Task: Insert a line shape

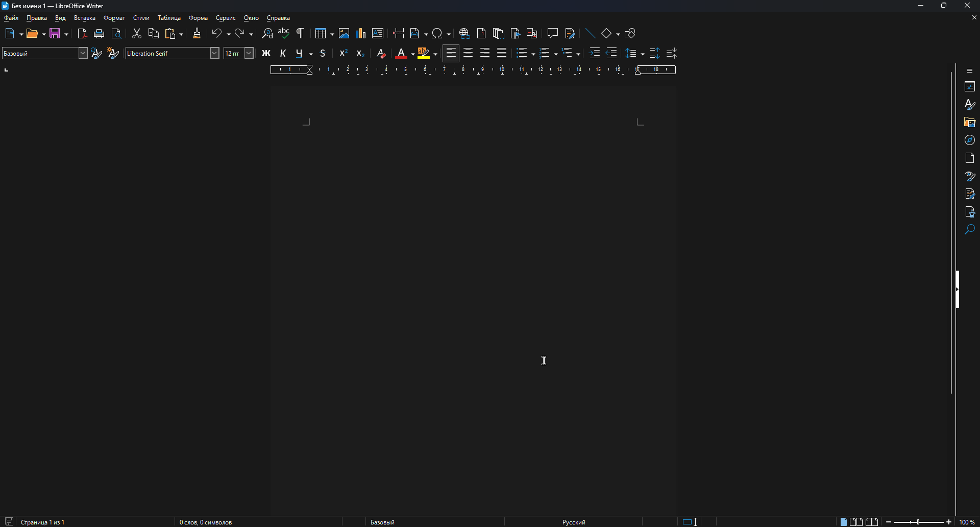Action: (x=591, y=34)
